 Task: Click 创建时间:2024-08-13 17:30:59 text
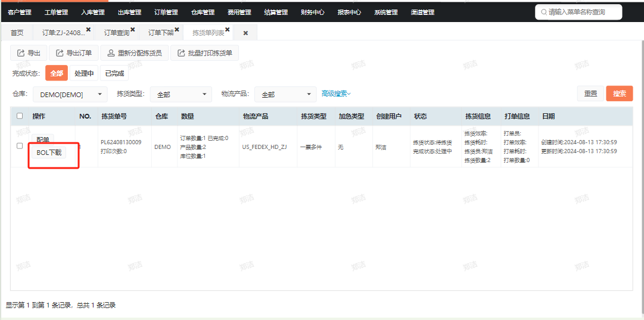(x=579, y=142)
